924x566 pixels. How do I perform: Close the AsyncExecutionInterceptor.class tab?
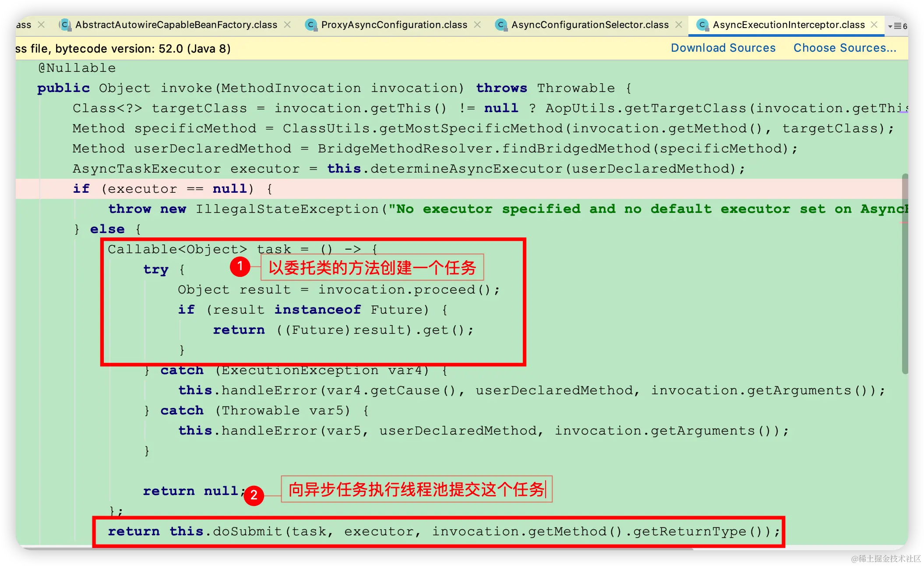874,25
